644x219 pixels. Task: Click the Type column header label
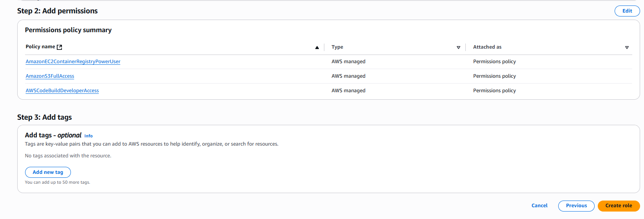(337, 47)
